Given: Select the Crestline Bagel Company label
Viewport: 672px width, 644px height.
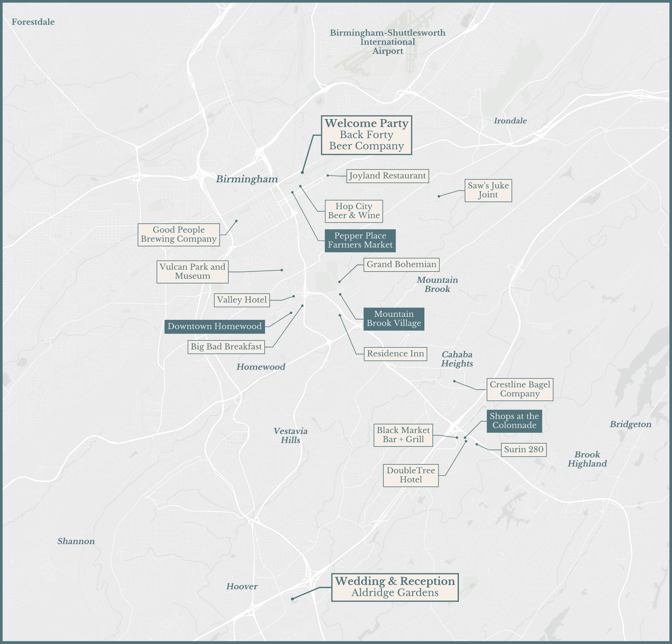Looking at the screenshot, I should (x=520, y=389).
